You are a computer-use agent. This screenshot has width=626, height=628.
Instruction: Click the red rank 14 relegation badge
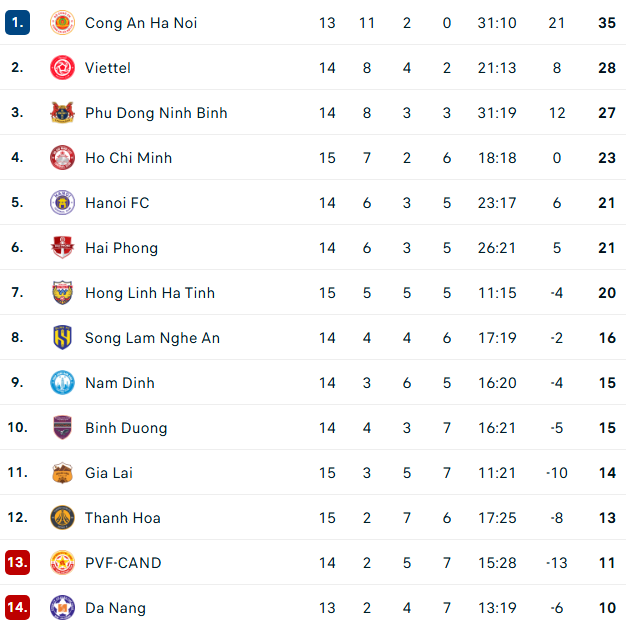(x=17, y=608)
